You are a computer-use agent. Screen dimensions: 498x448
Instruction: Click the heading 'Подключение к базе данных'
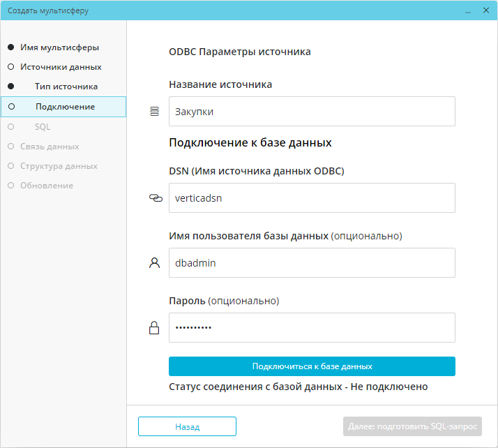[x=250, y=142]
